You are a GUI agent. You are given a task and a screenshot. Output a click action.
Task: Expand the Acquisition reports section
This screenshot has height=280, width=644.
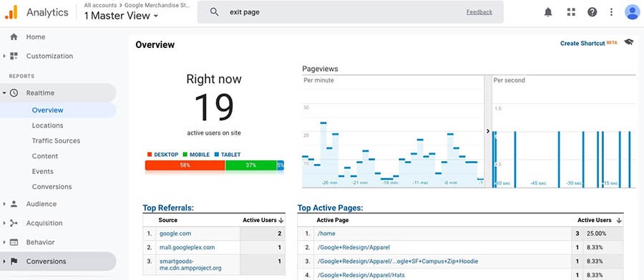coord(4,223)
